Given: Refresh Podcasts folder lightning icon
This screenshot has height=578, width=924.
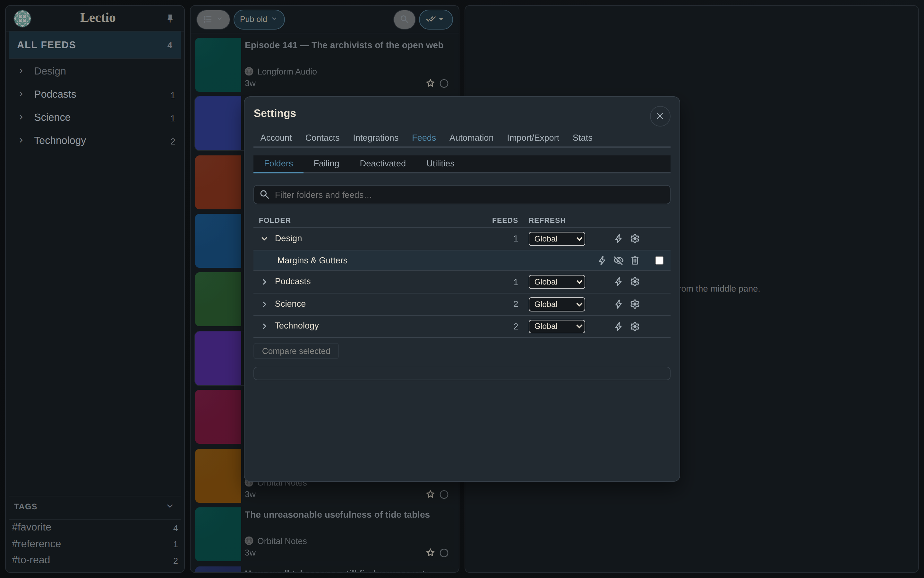Looking at the screenshot, I should click(618, 282).
